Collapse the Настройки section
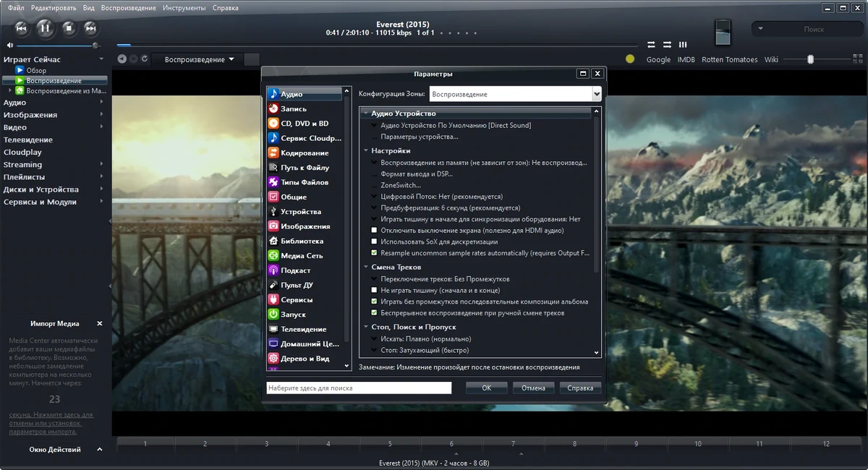Image resolution: width=868 pixels, height=470 pixels. click(366, 151)
